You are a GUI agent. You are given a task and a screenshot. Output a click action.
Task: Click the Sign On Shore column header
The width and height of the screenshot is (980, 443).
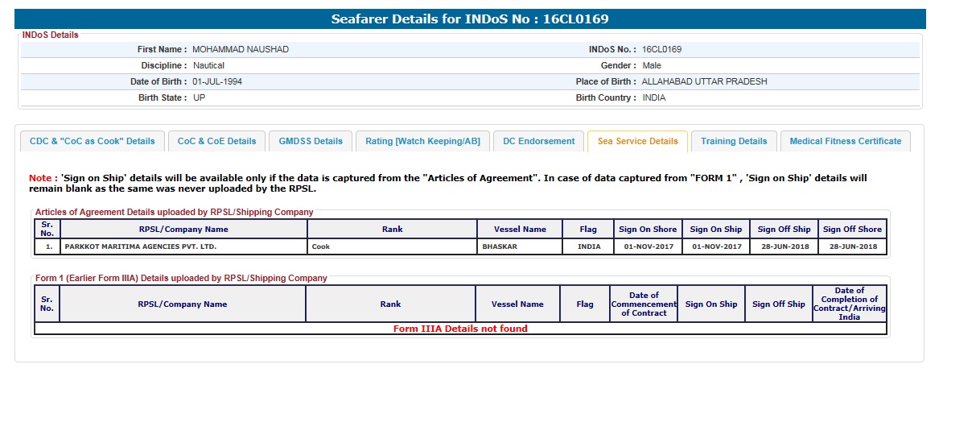(648, 230)
